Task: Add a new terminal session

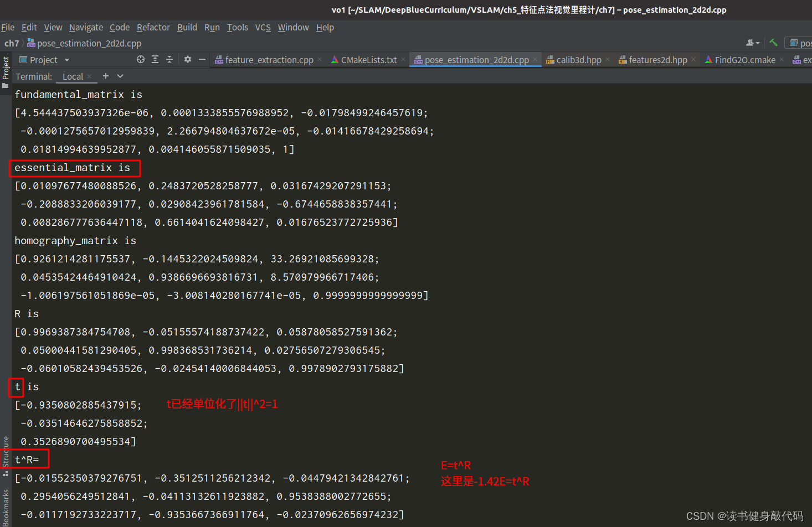Action: point(106,76)
